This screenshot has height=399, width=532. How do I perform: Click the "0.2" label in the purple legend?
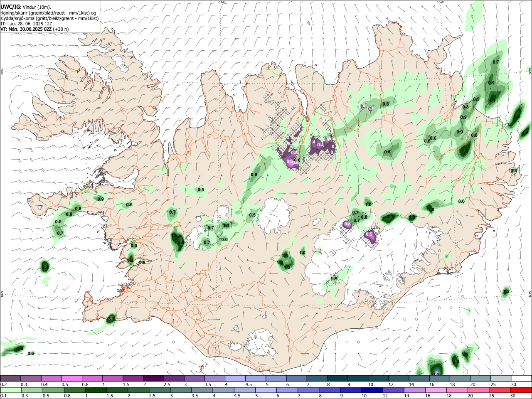[x=4, y=384]
